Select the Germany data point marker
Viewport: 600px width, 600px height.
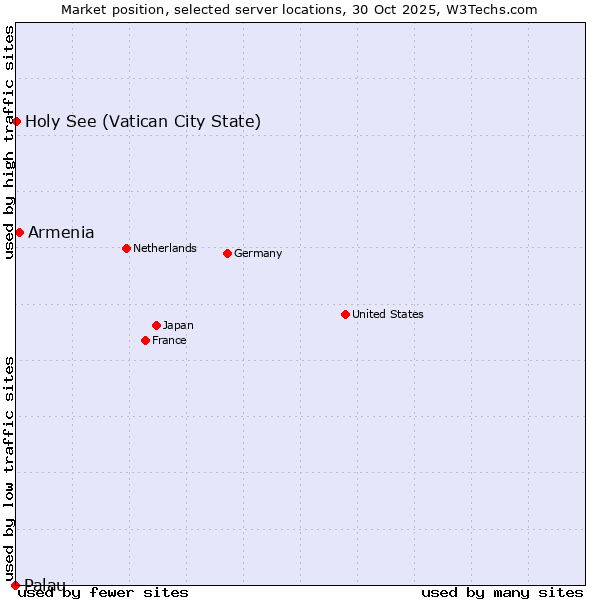pos(227,253)
